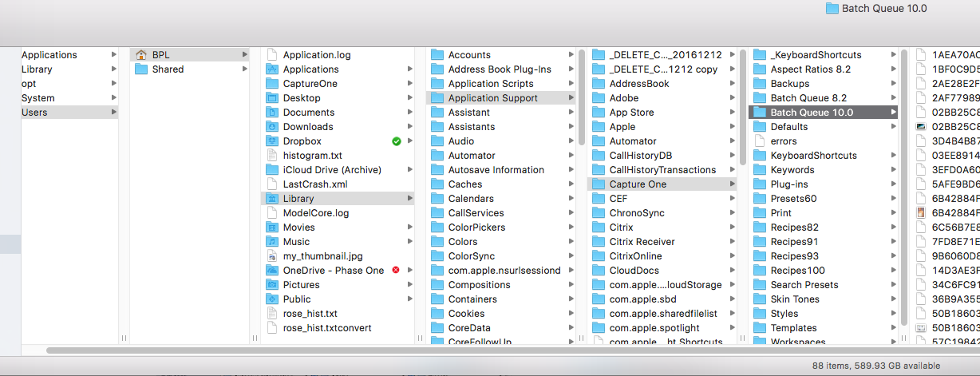Screen dimensions: 980x376
Task: Open the Users folder in first column
Action: (x=34, y=113)
